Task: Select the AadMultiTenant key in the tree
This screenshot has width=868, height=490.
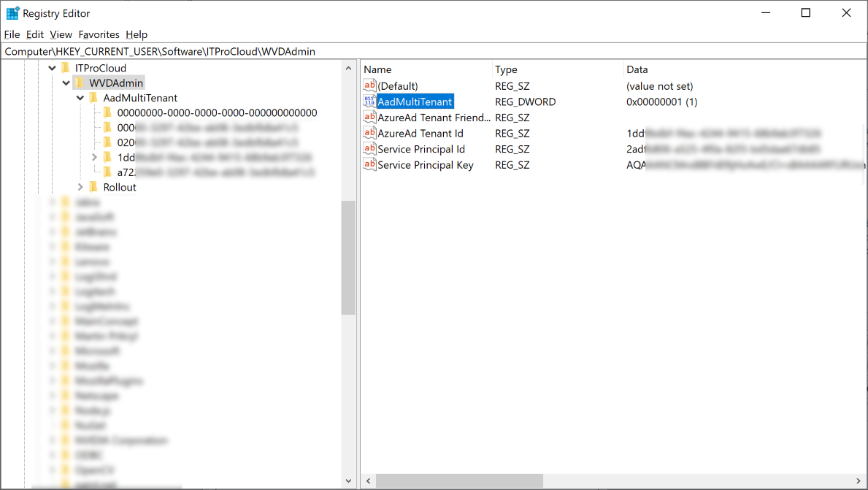Action: 140,98
